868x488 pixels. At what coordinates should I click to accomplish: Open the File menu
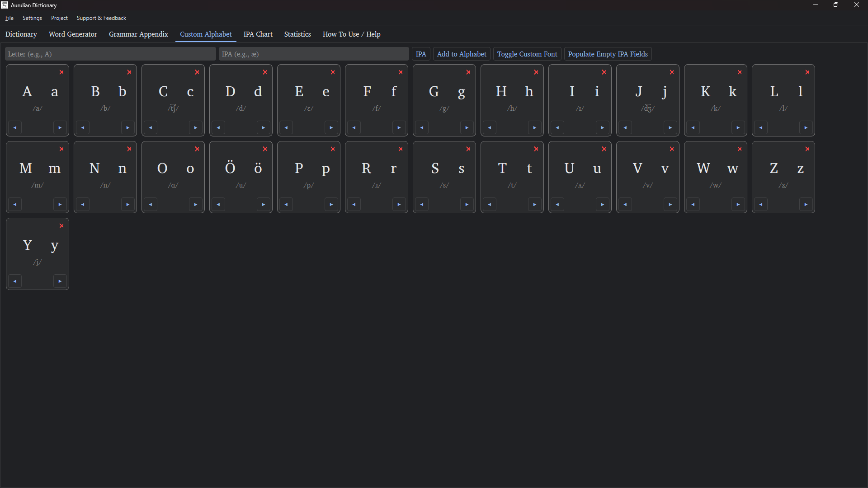click(x=9, y=18)
